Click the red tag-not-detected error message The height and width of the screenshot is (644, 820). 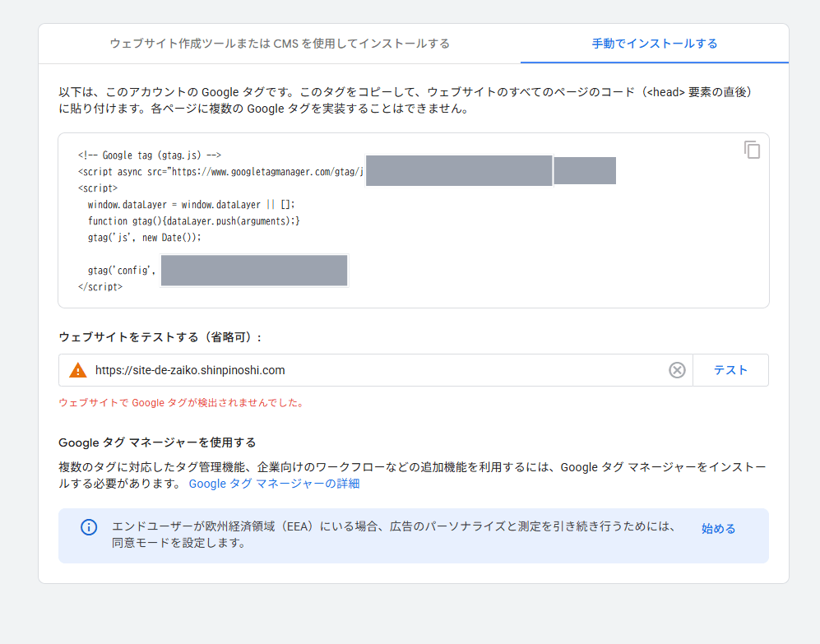(x=182, y=403)
